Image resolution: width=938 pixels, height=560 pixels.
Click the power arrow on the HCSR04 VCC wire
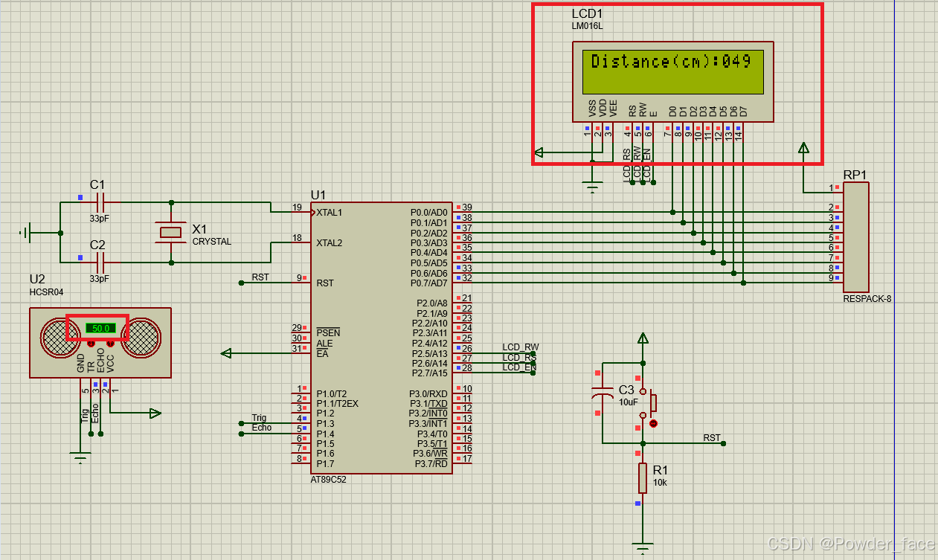155,413
